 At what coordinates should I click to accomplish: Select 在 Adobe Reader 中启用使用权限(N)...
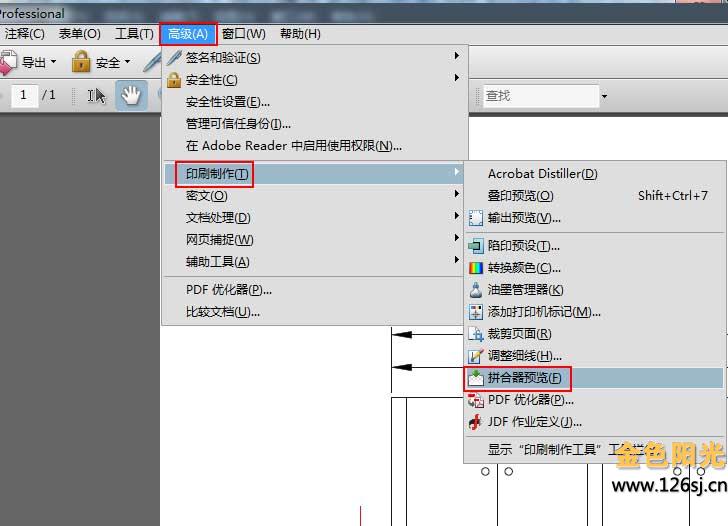coord(315,146)
